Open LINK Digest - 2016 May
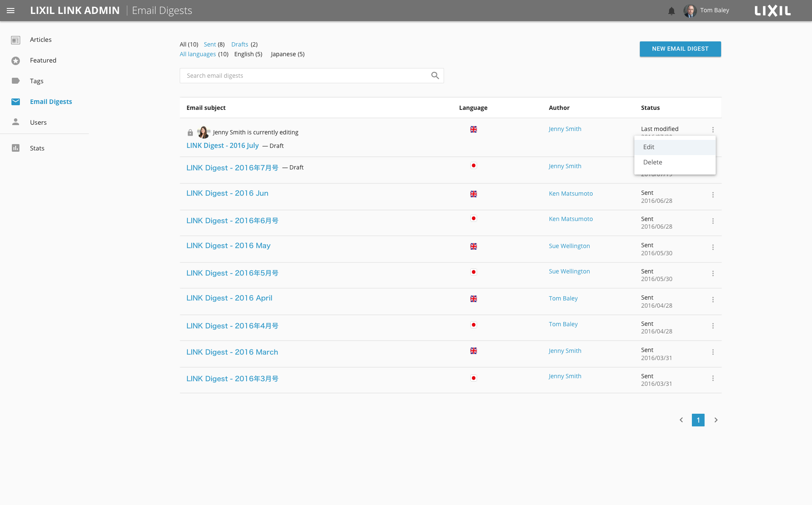The image size is (812, 505). [228, 246]
